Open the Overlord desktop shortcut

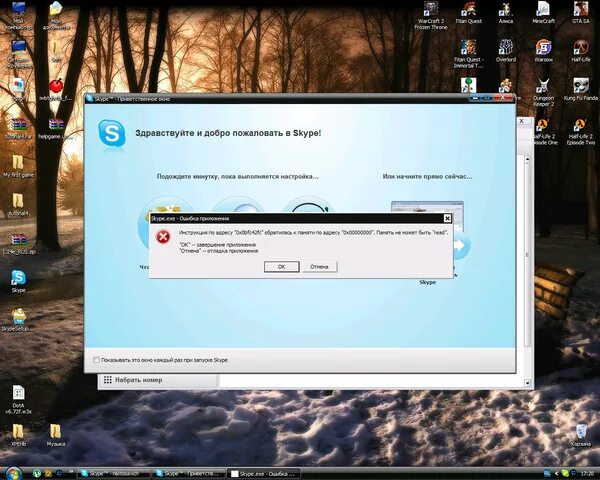tap(505, 51)
